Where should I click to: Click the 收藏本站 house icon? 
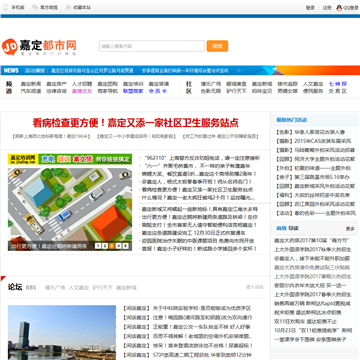[x=68, y=7]
